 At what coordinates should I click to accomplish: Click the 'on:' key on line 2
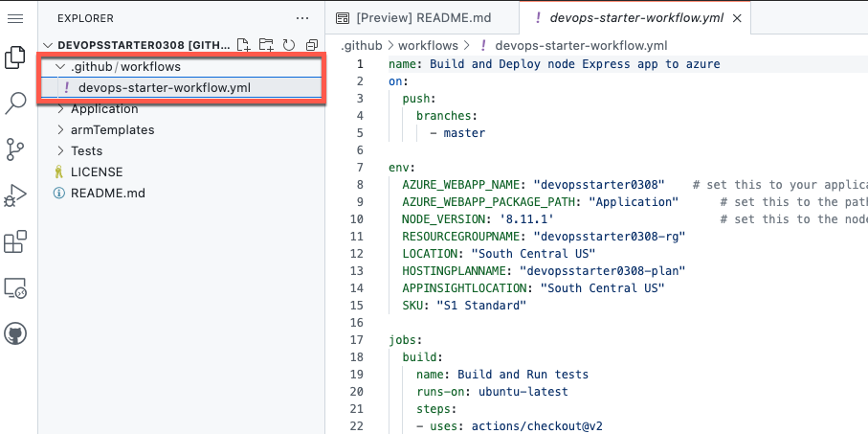398,80
